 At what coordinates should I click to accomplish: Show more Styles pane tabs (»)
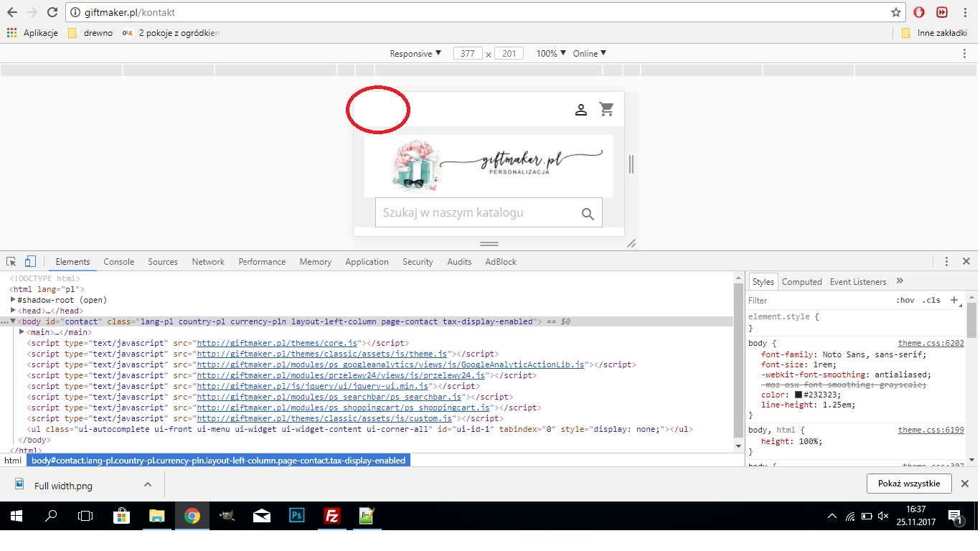900,281
